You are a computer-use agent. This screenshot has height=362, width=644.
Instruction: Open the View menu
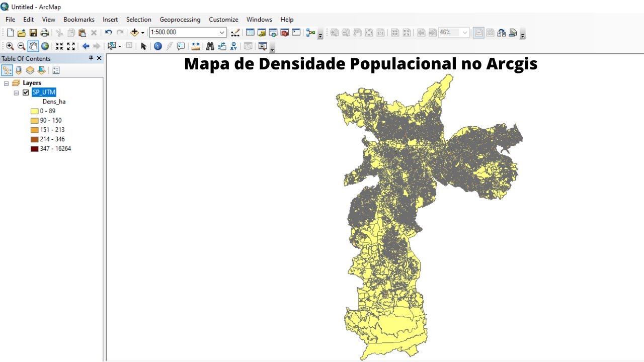pyautogui.click(x=49, y=20)
